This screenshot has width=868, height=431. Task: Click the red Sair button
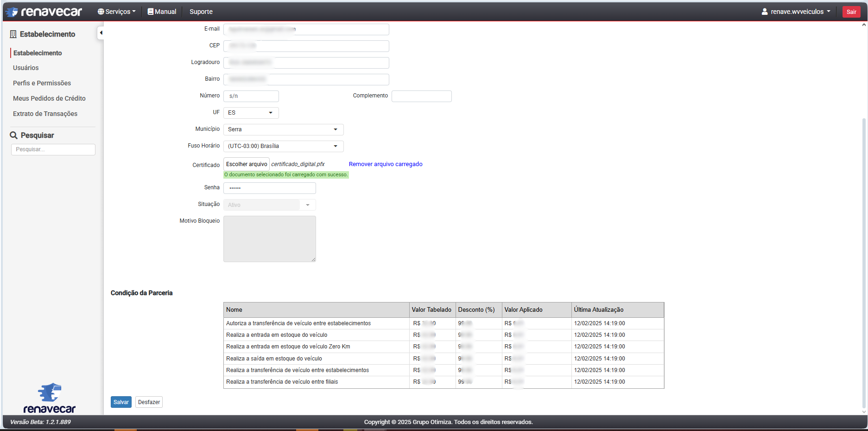click(x=851, y=12)
